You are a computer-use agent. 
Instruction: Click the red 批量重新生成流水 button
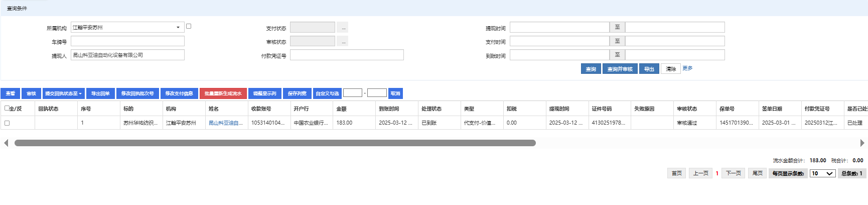click(x=223, y=93)
